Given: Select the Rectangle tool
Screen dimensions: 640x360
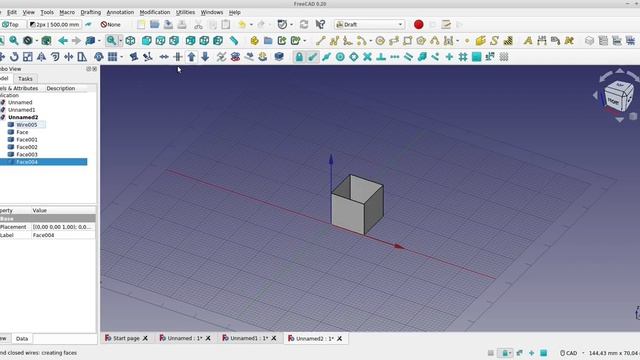Looking at the screenshot, I should coord(407,40).
